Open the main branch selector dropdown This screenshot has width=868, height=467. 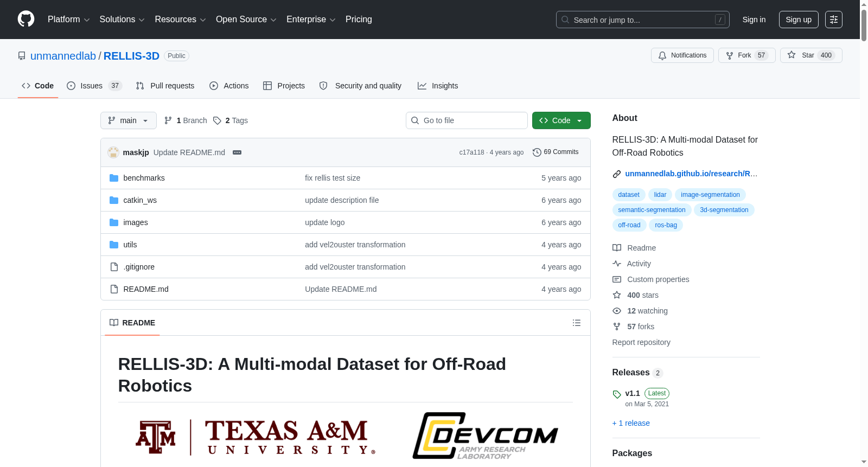coord(129,120)
